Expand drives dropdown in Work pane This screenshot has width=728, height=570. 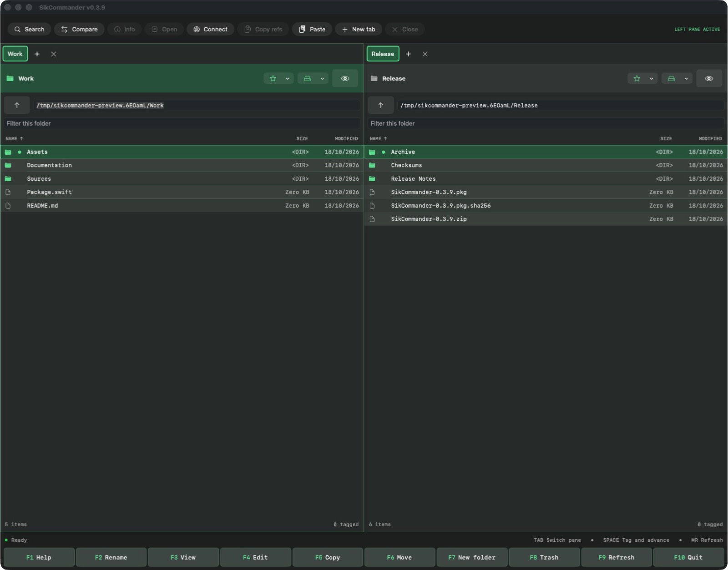coord(322,78)
